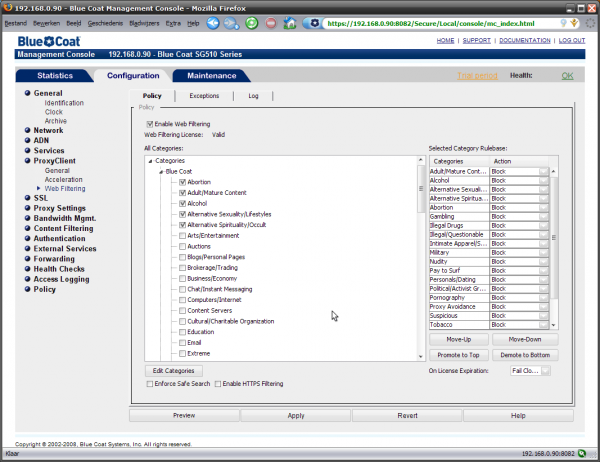Open Action dropdown for Military row
The height and width of the screenshot is (462, 600).
tap(543, 253)
